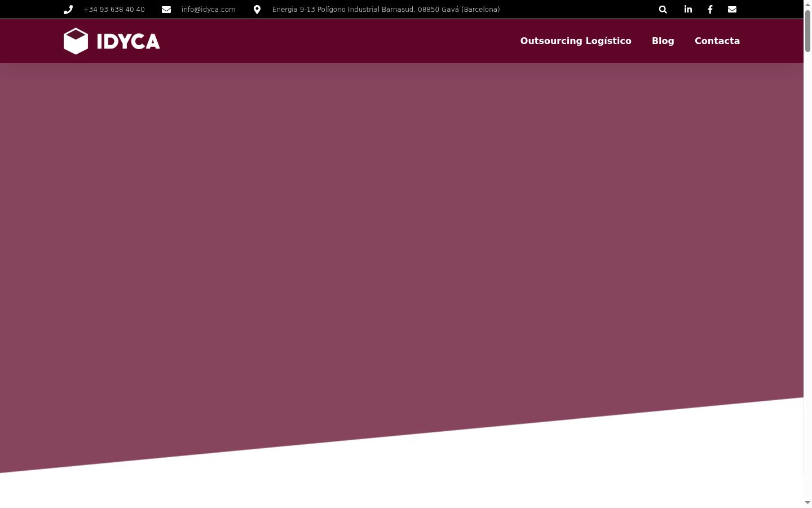Viewport: 812px width, 508px height.
Task: Click the IDYCA brand wordmark
Action: [129, 41]
